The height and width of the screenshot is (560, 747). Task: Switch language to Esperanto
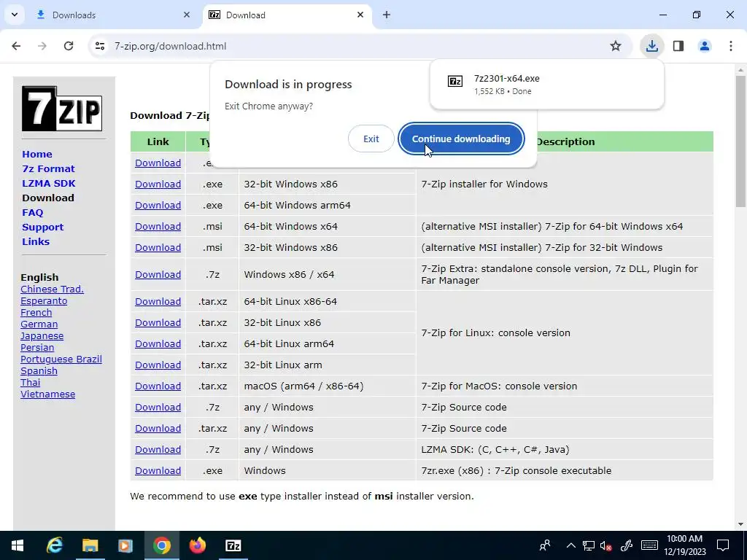click(x=44, y=301)
